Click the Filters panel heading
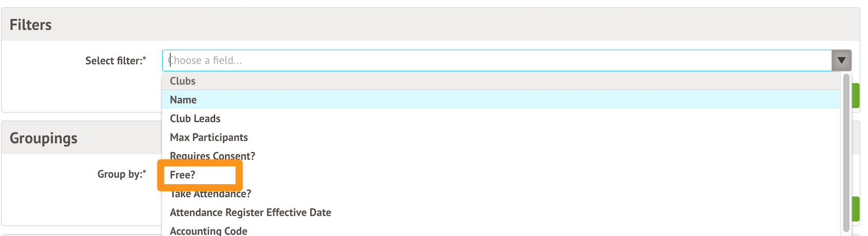The image size is (868, 236). coord(31,25)
